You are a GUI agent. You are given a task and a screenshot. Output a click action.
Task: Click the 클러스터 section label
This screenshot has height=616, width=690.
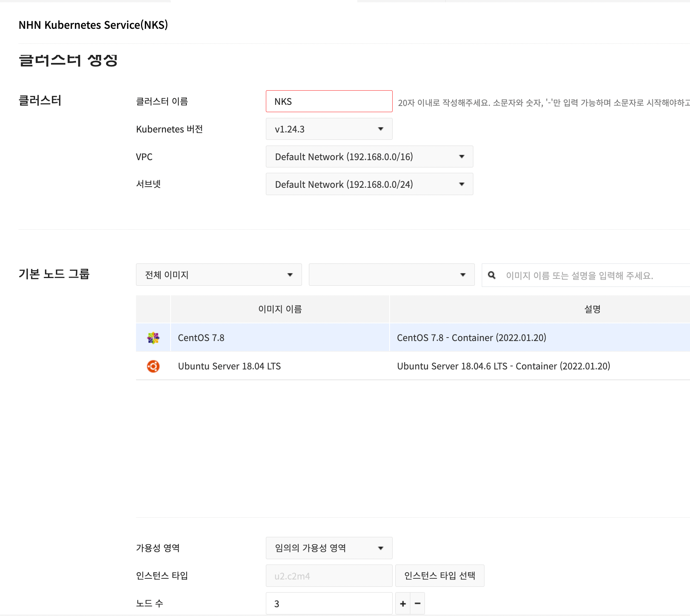[40, 101]
